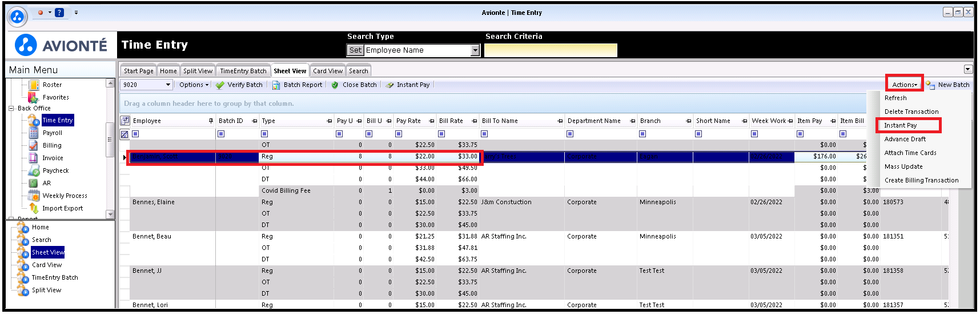Open the Actions dropdown menu

(x=905, y=85)
